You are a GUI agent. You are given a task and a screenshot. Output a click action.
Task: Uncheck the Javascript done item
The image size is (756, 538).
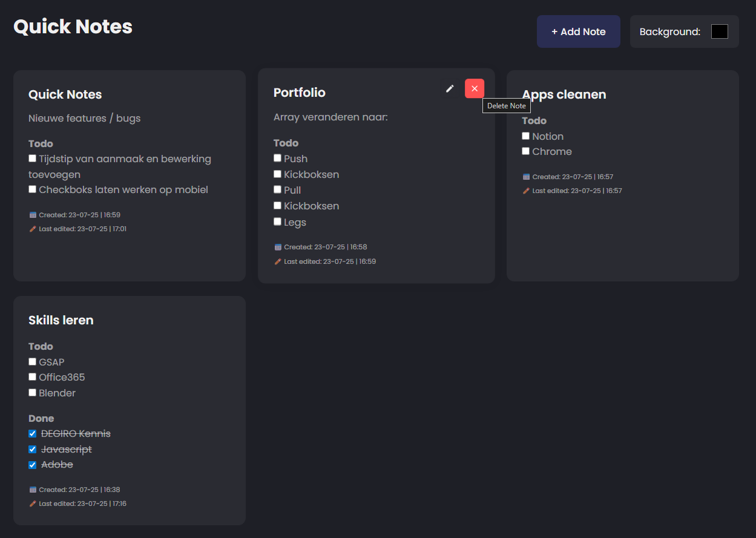click(33, 450)
